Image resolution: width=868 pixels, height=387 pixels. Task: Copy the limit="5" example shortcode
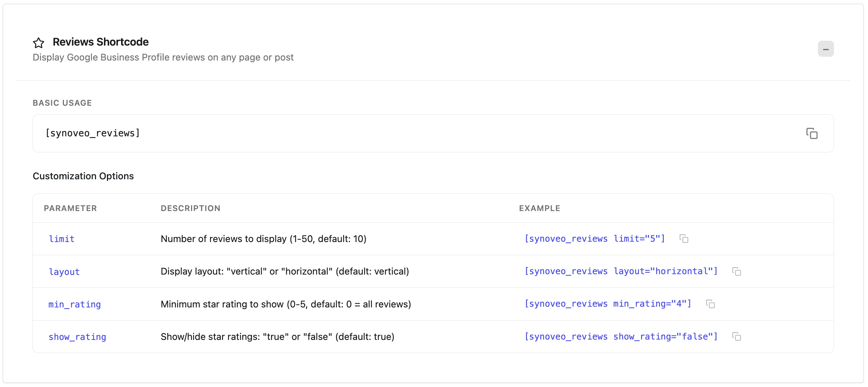pyautogui.click(x=684, y=239)
